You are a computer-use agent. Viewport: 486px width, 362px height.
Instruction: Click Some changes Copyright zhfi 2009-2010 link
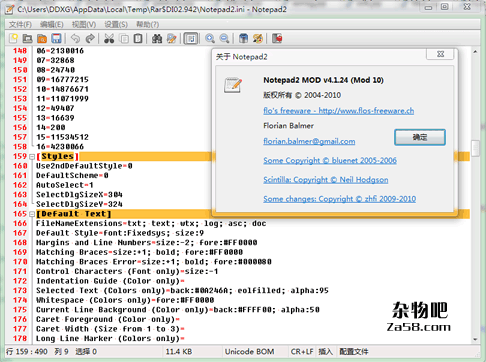pyautogui.click(x=340, y=199)
